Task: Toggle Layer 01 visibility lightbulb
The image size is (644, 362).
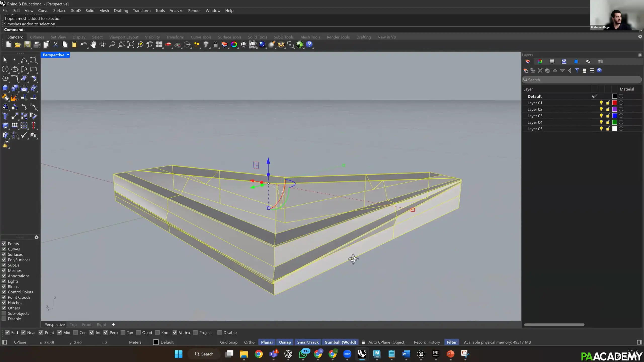Action: [x=601, y=103]
